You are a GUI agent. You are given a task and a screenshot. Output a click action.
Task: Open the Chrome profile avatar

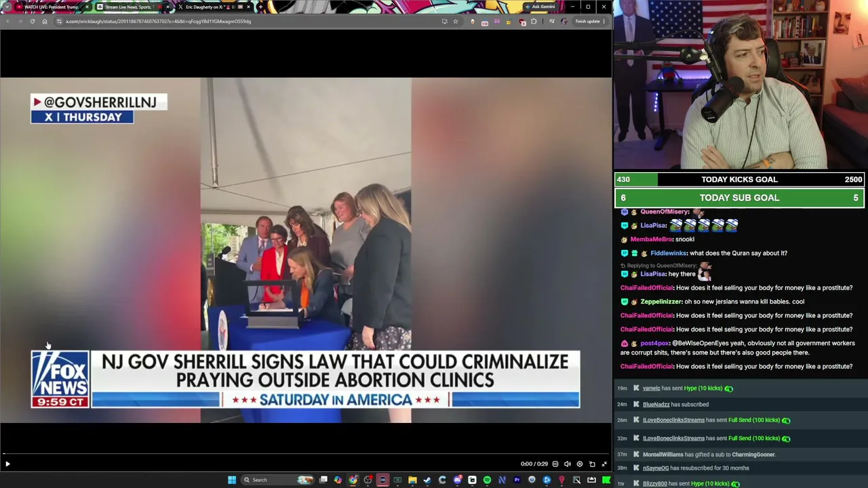pos(564,21)
